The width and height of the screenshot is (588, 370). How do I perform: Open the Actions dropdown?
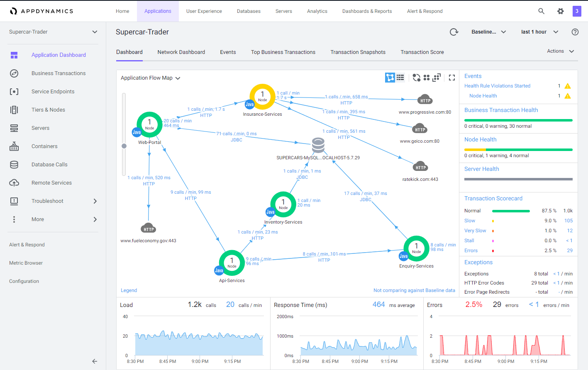[561, 51]
